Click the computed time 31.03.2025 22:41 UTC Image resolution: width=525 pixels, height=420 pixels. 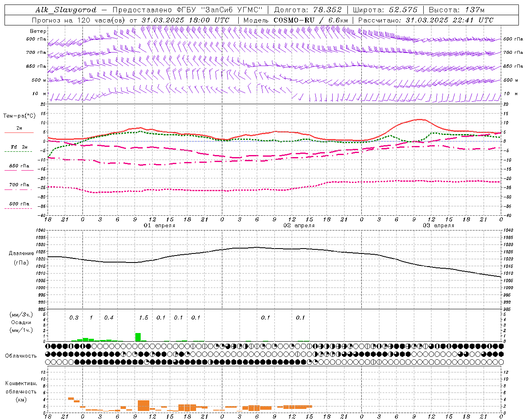(x=450, y=20)
